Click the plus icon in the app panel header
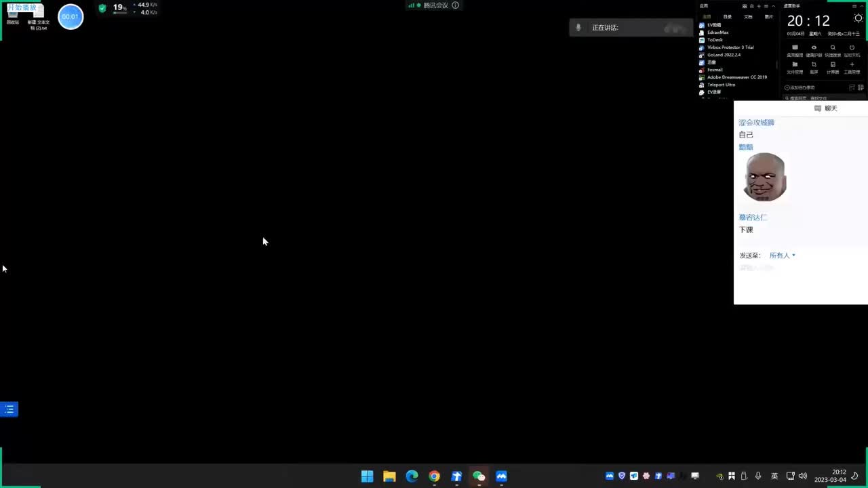 [x=759, y=6]
